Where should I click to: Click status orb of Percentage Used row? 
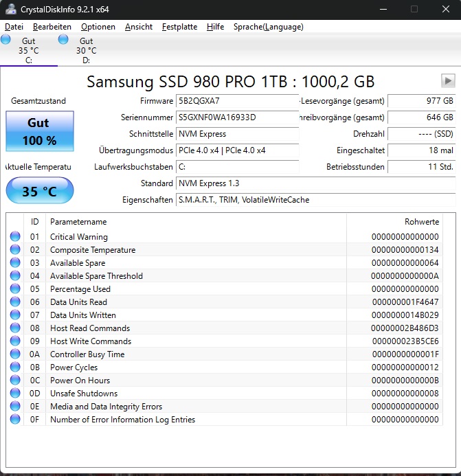point(15,288)
